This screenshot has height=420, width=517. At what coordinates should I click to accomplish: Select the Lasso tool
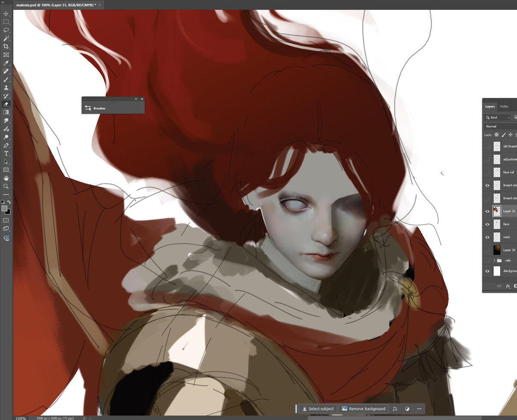click(6, 30)
